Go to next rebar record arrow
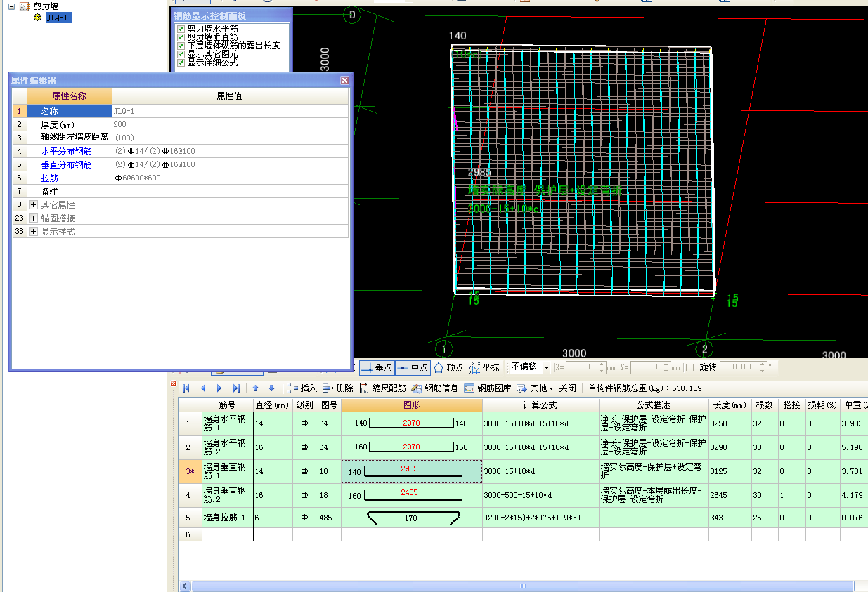The image size is (868, 592). pyautogui.click(x=219, y=388)
